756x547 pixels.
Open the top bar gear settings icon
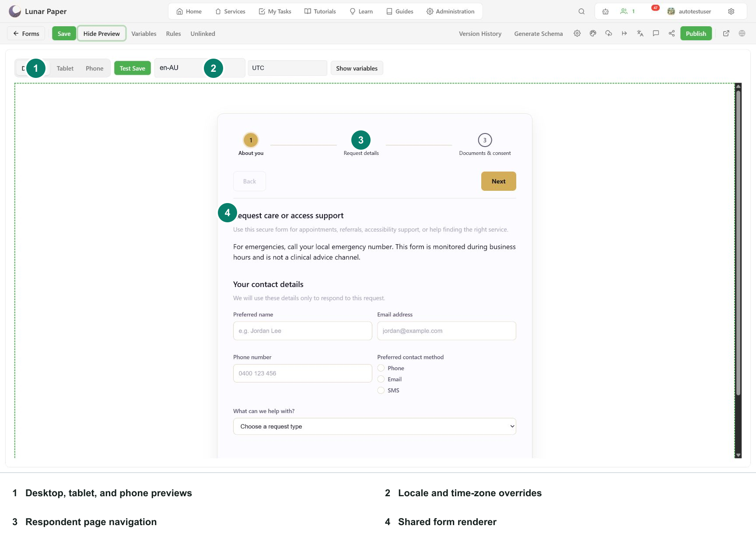[731, 11]
